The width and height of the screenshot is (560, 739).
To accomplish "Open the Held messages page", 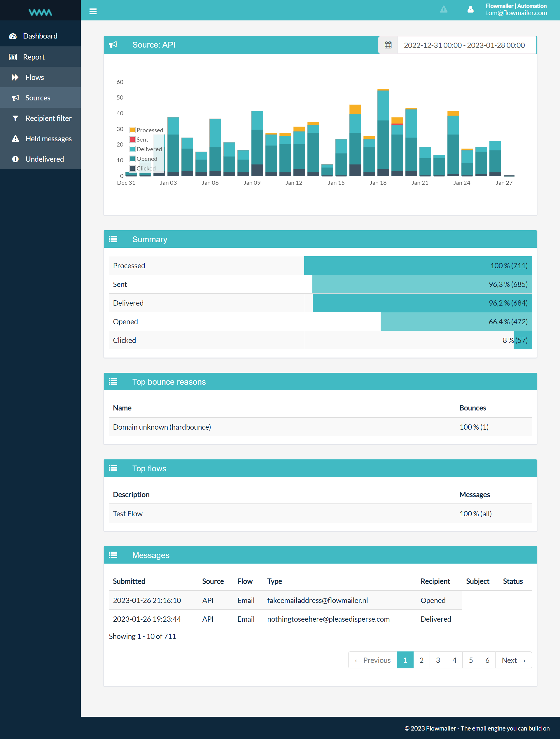I will pyautogui.click(x=41, y=139).
